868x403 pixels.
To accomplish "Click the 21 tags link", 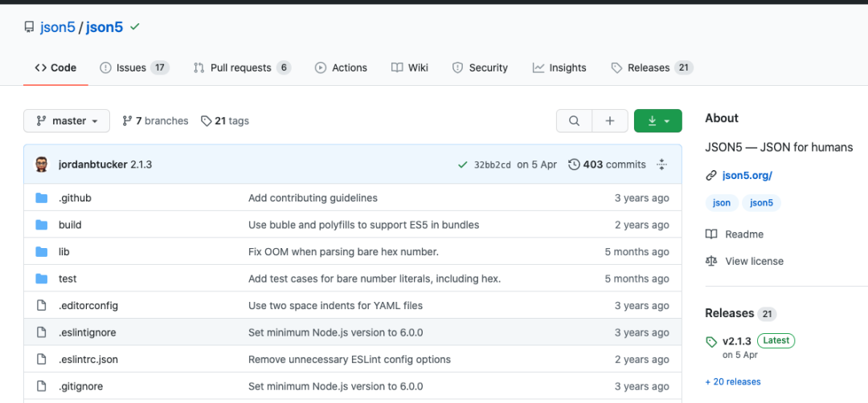I will 225,121.
